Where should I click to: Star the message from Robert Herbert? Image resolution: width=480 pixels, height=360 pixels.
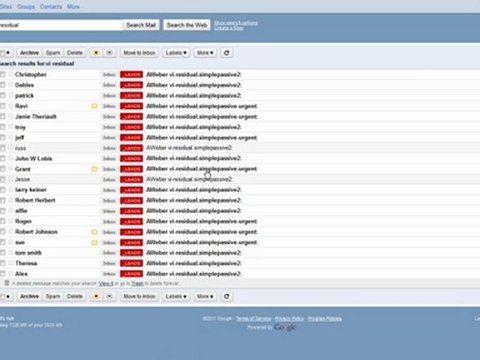pyautogui.click(x=11, y=200)
